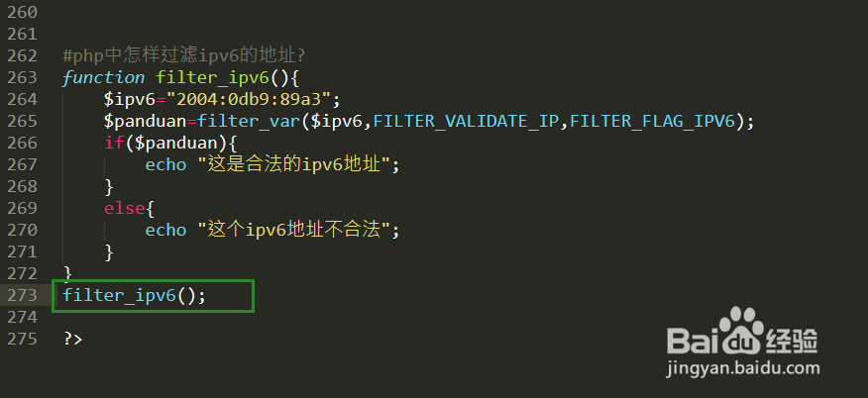Click the function keyword on line 263

point(103,77)
